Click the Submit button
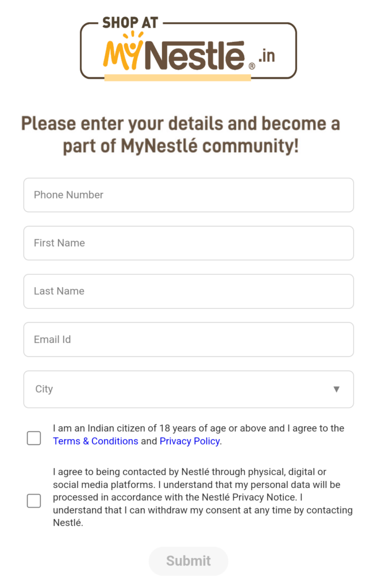Viewport: 377px width, 588px height. pyautogui.click(x=188, y=561)
